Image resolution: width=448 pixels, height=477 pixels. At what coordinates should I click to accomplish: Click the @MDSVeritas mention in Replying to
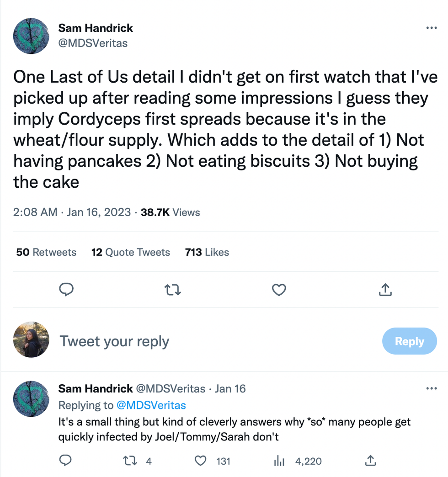[151, 405]
